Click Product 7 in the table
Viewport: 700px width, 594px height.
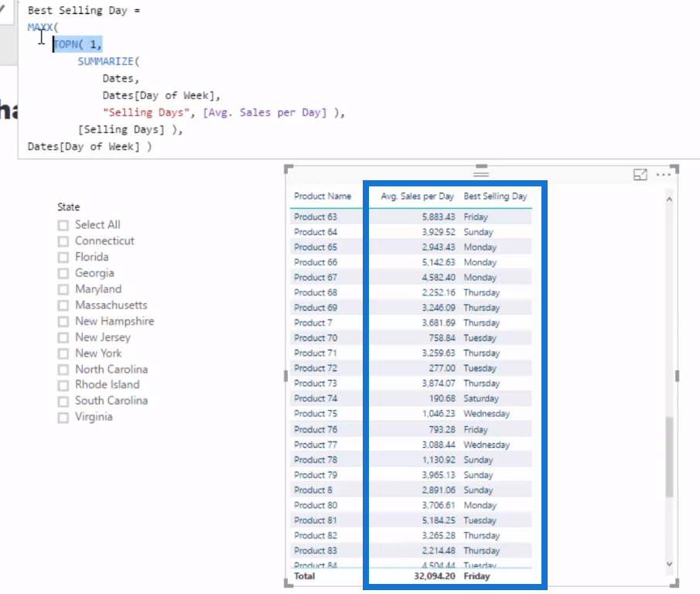pos(312,323)
